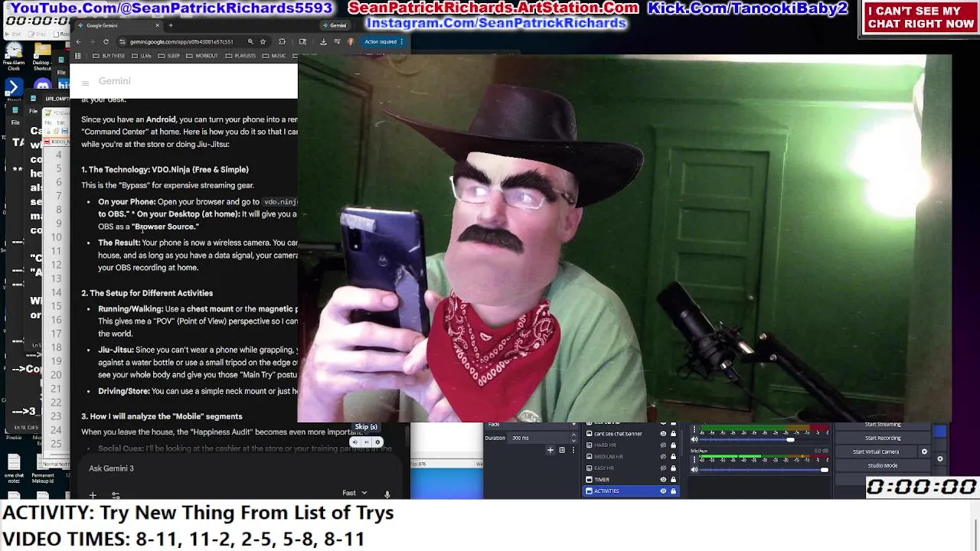
Task: Go back in the Chrome browser
Action: [x=78, y=41]
